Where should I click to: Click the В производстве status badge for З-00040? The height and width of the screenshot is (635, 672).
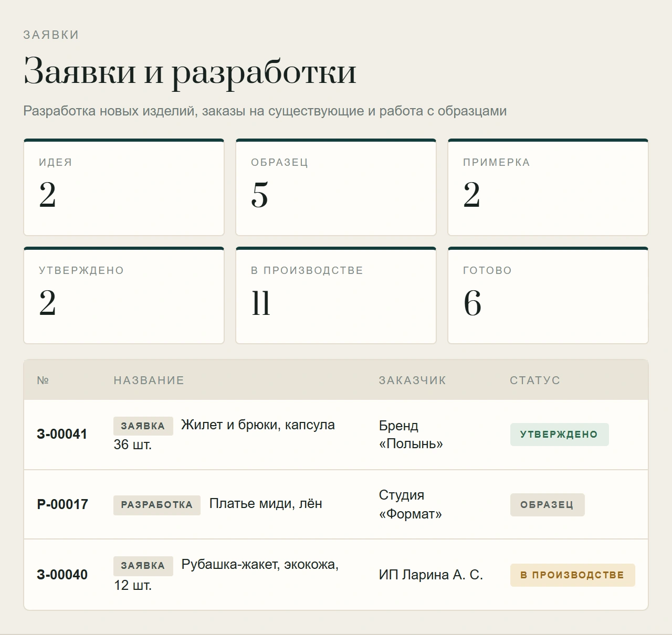[572, 575]
